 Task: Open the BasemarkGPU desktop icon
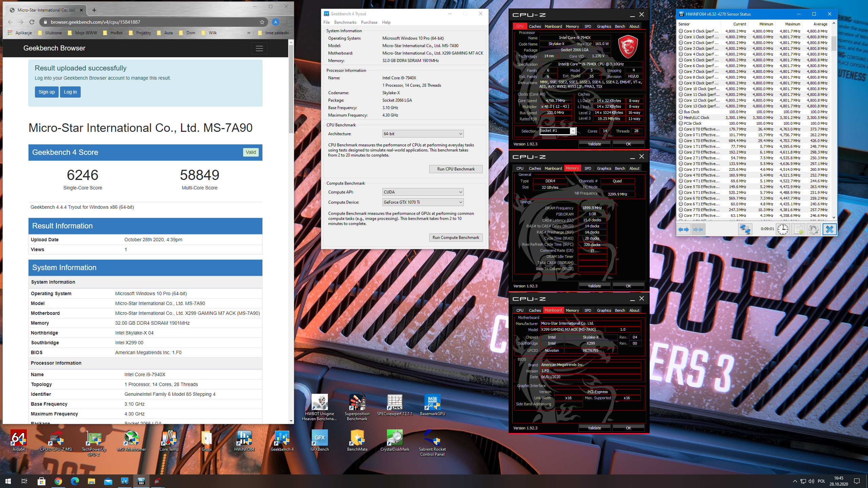pos(432,405)
